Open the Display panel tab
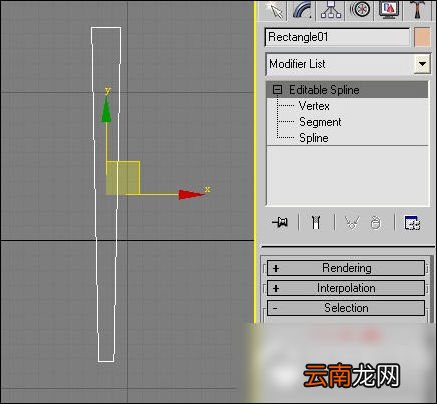 click(x=389, y=10)
